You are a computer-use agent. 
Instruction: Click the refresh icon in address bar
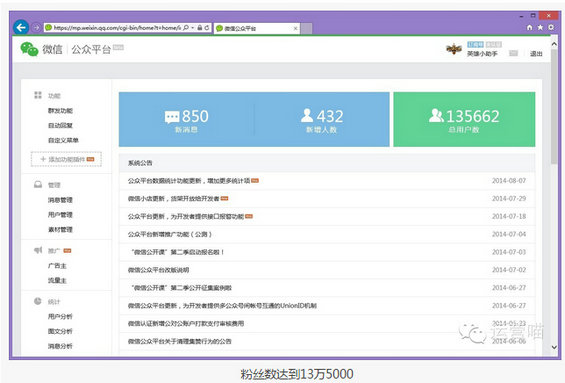[x=207, y=28]
